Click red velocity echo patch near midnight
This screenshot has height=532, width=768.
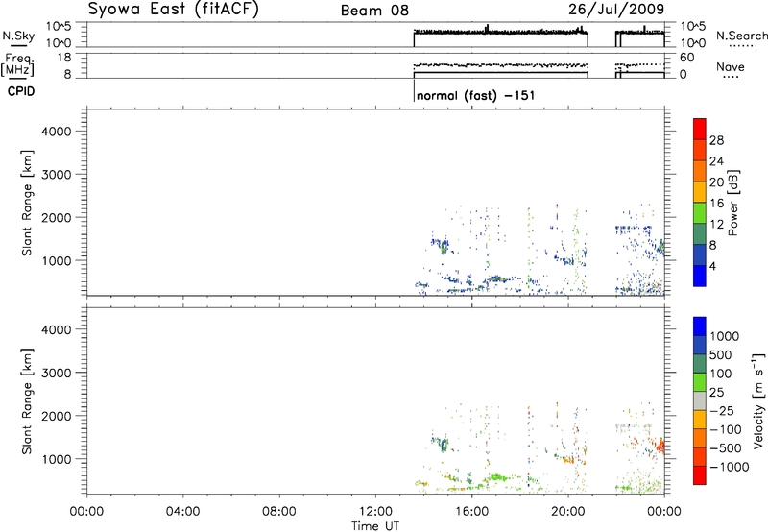660,446
